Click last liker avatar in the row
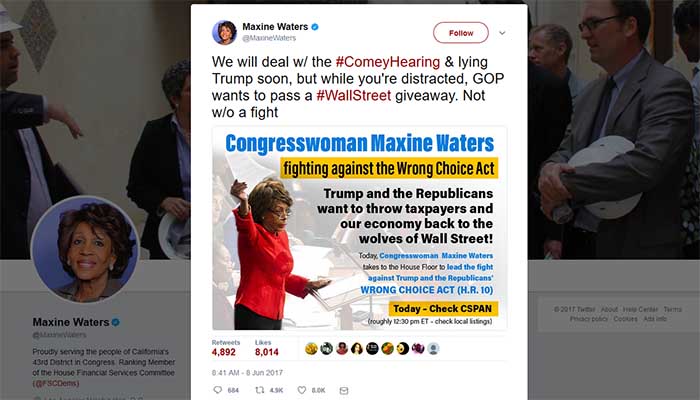The height and width of the screenshot is (400, 700). 433,348
